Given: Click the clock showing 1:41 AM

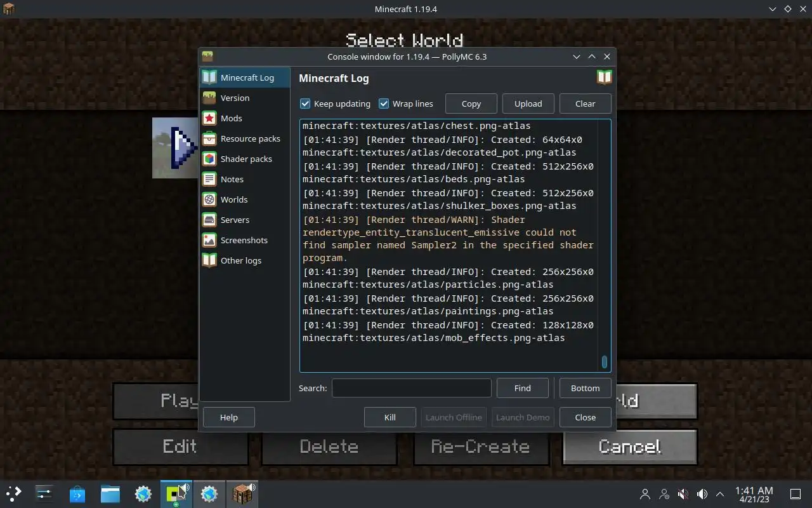Looking at the screenshot, I should pos(754,494).
